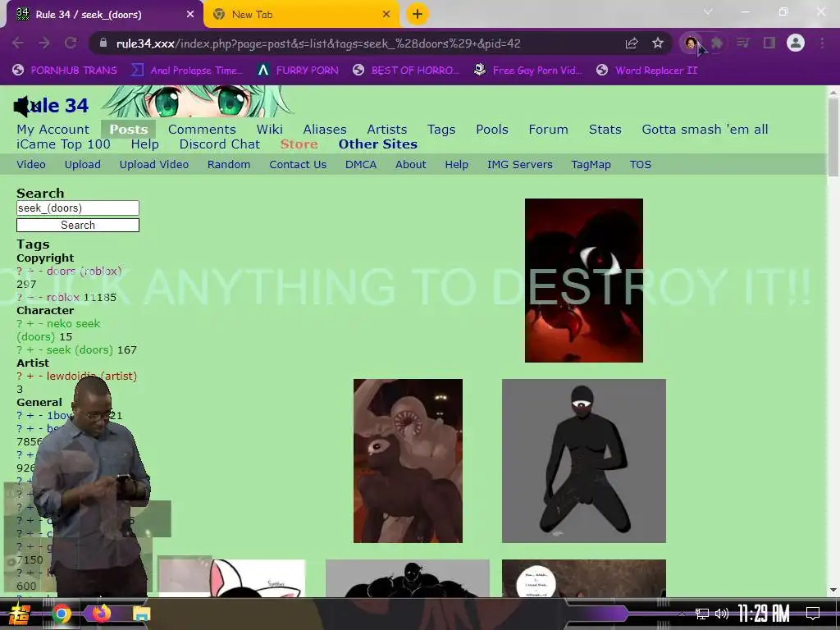Open the Comments page

coord(202,129)
